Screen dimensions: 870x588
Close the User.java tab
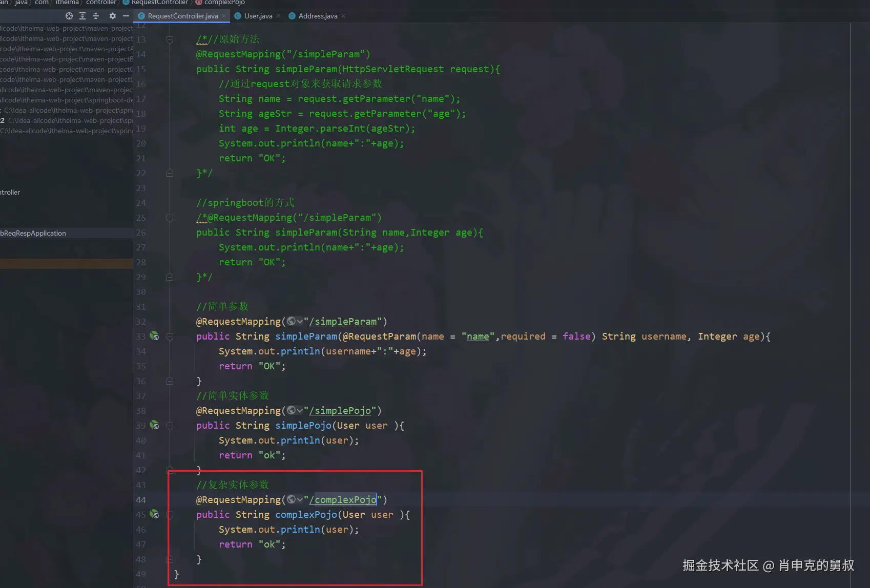[x=278, y=16]
